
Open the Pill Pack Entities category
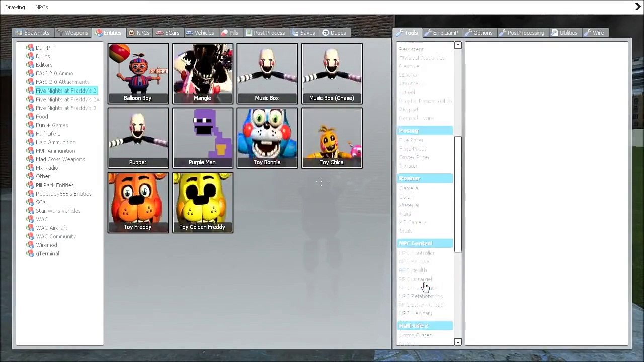pyautogui.click(x=54, y=185)
